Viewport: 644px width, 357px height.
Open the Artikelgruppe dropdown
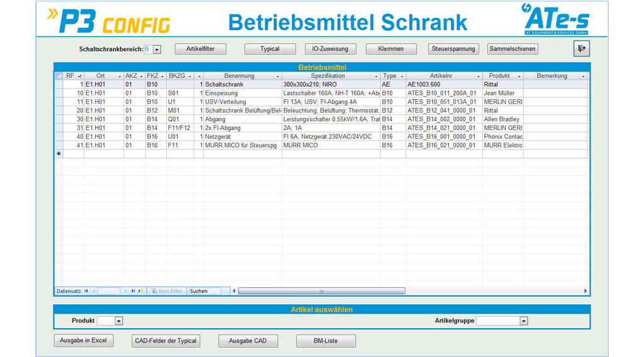click(x=524, y=321)
